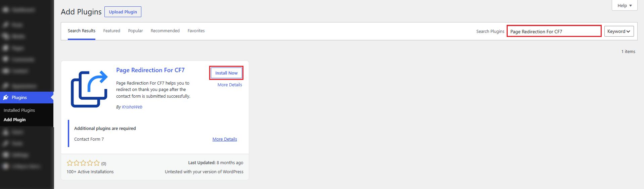
Task: Visit the KrishaWeb author link
Action: pos(132,107)
